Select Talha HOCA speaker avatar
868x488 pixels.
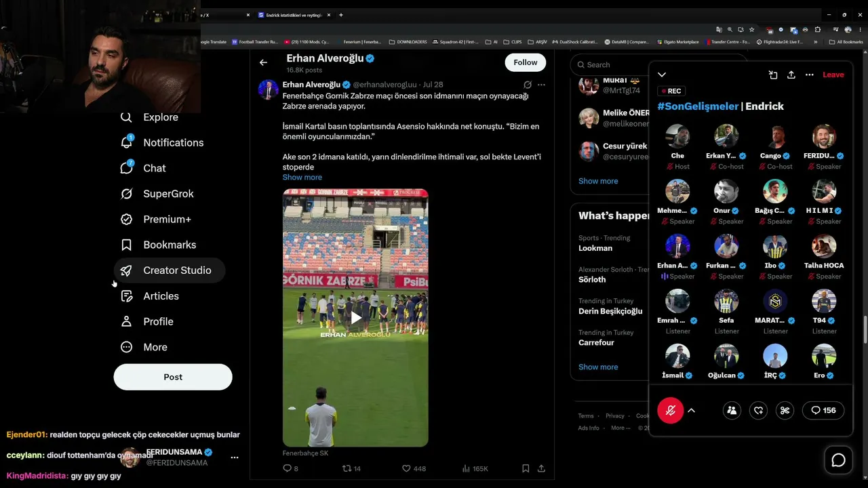pos(824,247)
